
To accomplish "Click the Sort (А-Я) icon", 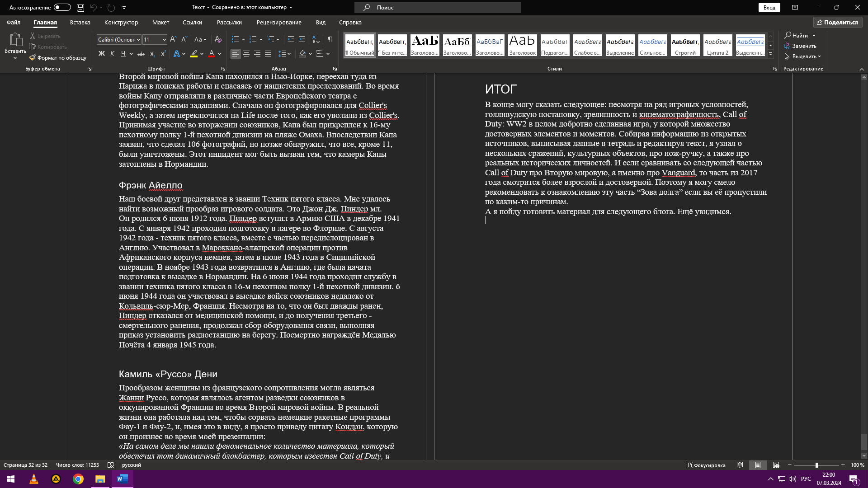I will pos(316,39).
